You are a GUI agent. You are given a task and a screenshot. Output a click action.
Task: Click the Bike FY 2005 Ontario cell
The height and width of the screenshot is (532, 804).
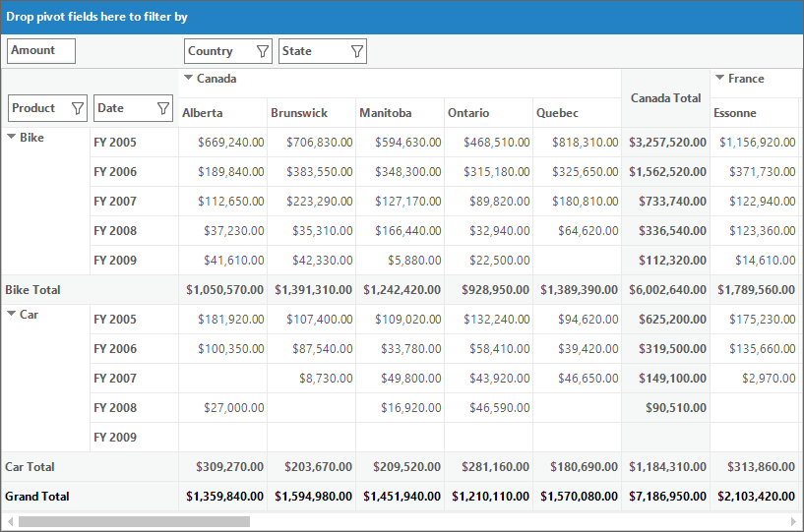click(489, 142)
